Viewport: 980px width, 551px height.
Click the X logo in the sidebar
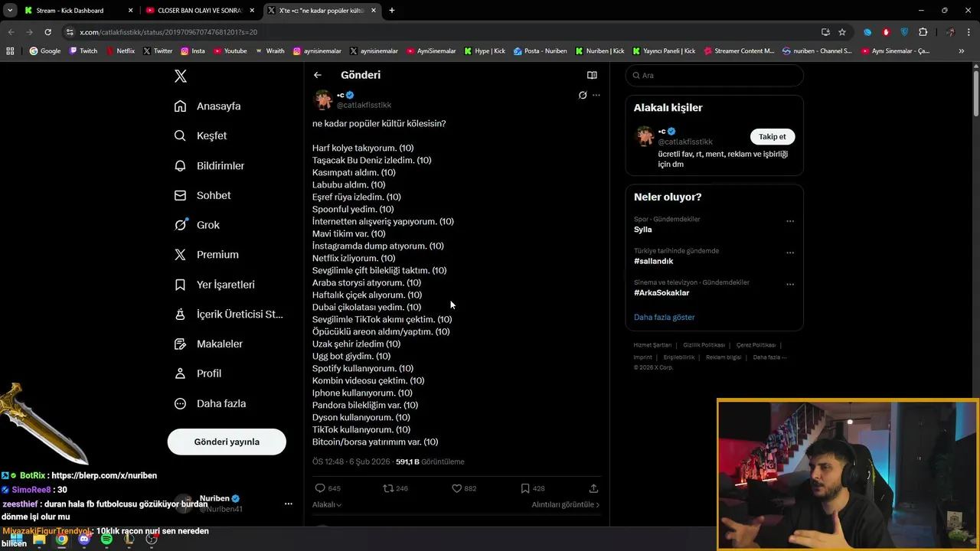click(x=181, y=76)
